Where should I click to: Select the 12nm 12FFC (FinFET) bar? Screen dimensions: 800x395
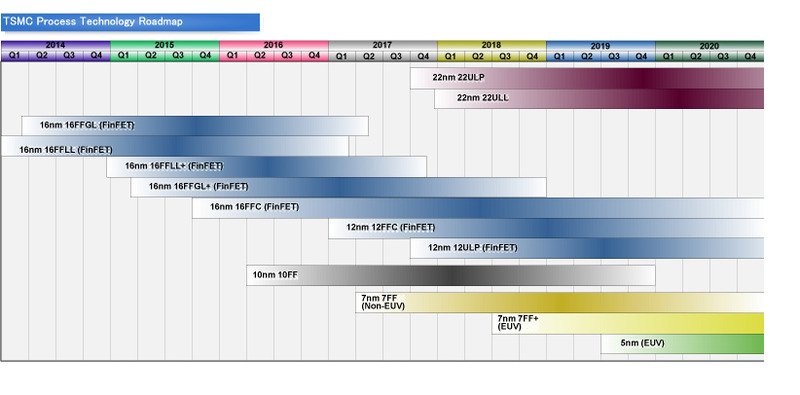(x=546, y=228)
